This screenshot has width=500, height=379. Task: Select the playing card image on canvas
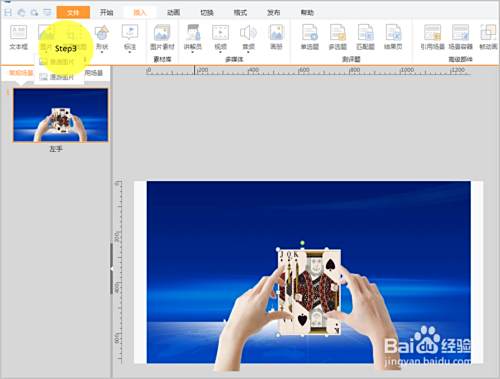pos(310,292)
